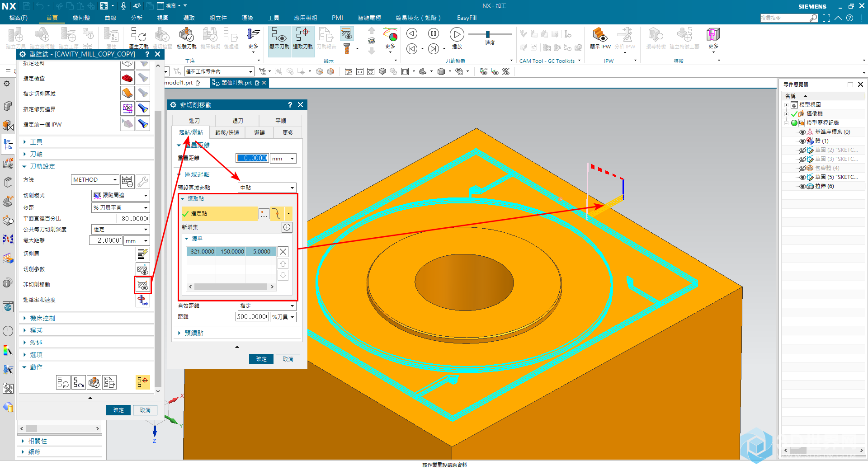Show hidden 草圖 (3) via its eye icon
The image size is (868, 470).
coord(802,159)
